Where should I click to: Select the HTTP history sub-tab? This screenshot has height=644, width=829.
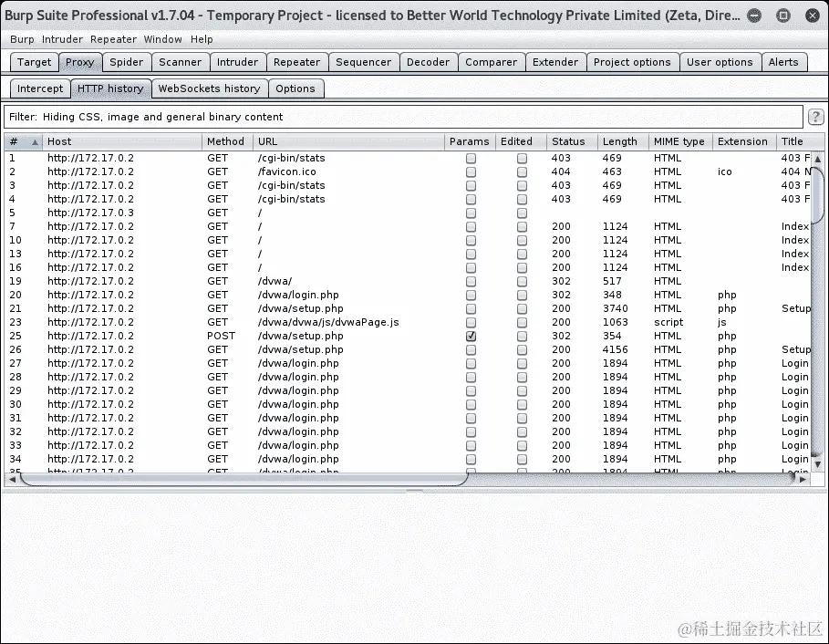coord(110,88)
